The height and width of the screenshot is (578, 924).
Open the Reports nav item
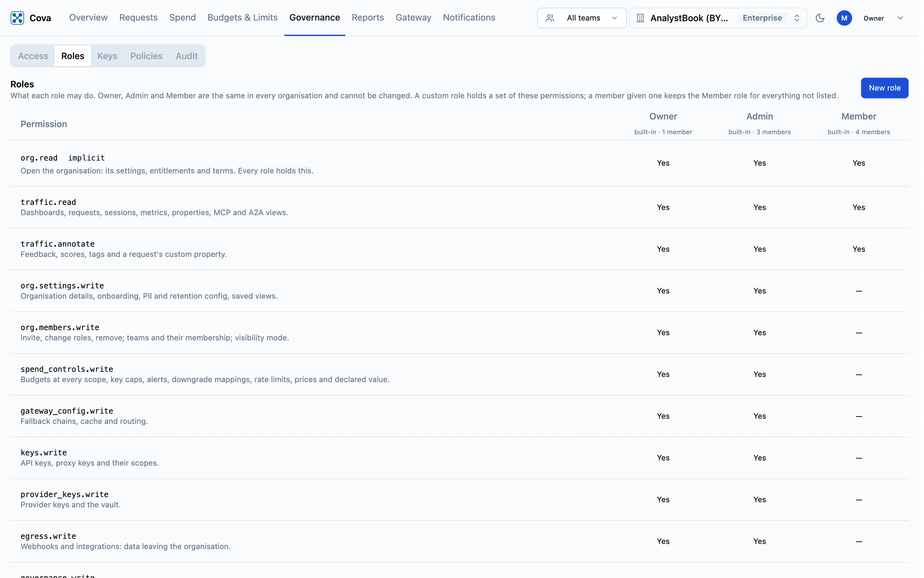click(368, 18)
